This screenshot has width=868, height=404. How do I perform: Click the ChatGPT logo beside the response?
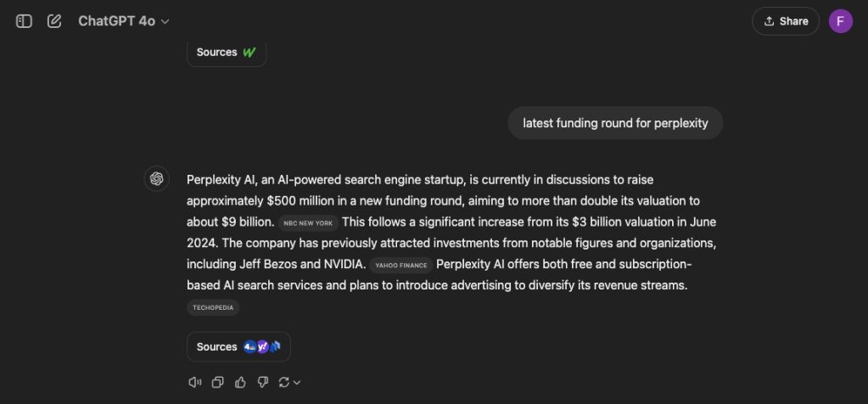(x=156, y=179)
